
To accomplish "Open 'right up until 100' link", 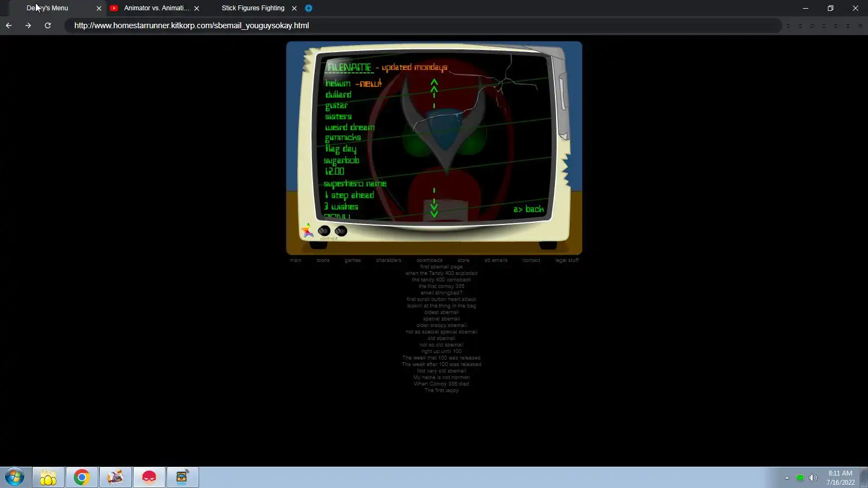I will (x=442, y=351).
